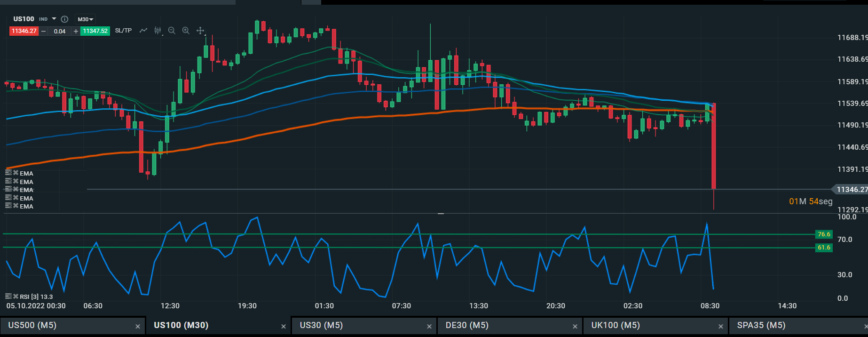This screenshot has height=337, width=868.
Task: Click the 05.10.2022 00:30 date label
Action: click(x=36, y=306)
